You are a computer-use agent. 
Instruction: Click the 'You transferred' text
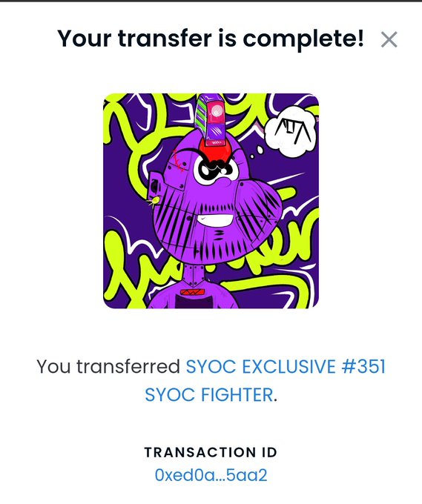click(108, 366)
